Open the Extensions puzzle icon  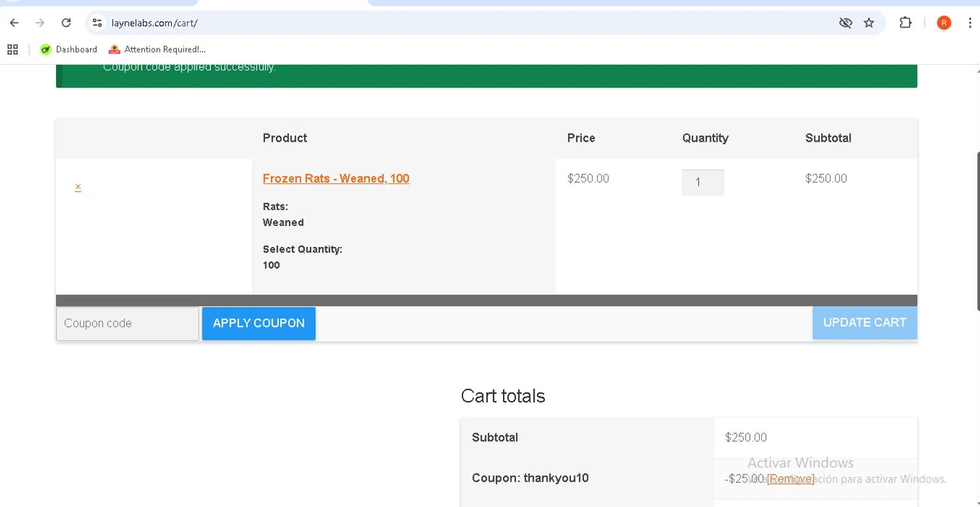(905, 23)
